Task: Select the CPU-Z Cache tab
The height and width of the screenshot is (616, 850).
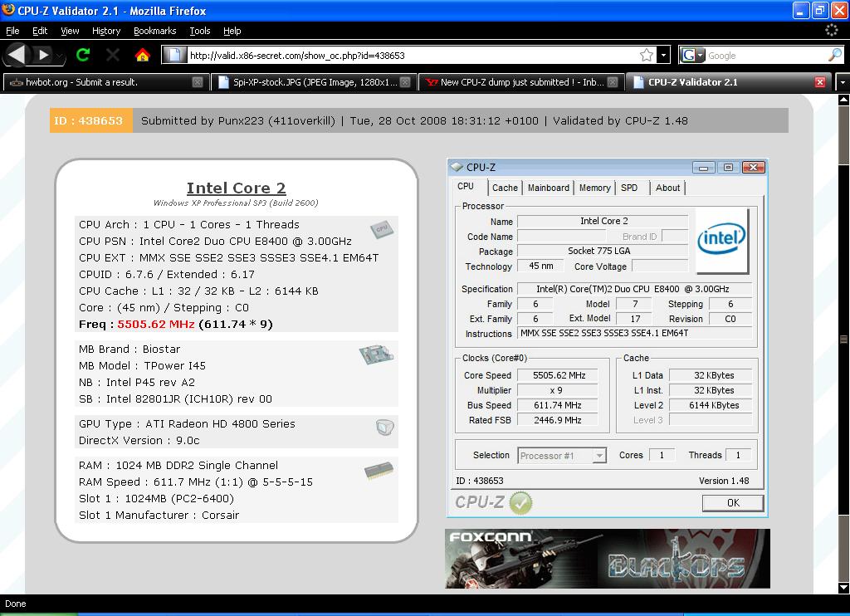Action: (x=505, y=188)
